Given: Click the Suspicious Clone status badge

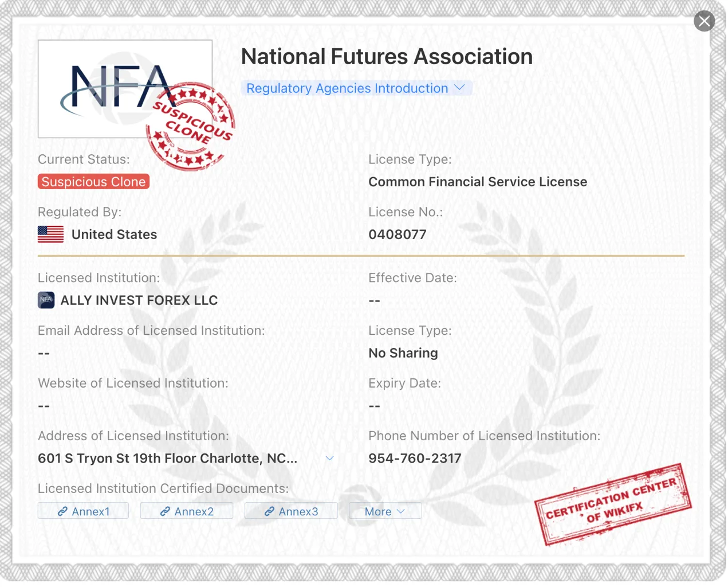Looking at the screenshot, I should point(93,182).
